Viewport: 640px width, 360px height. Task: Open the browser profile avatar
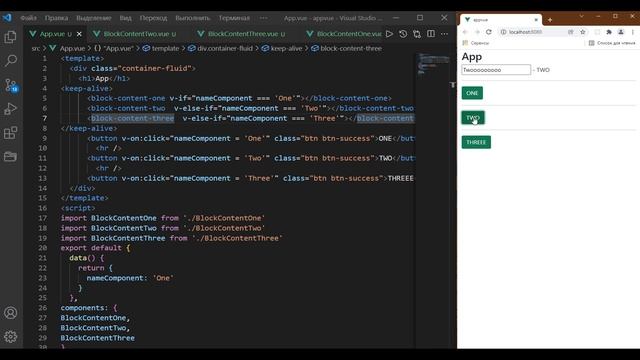tap(621, 32)
